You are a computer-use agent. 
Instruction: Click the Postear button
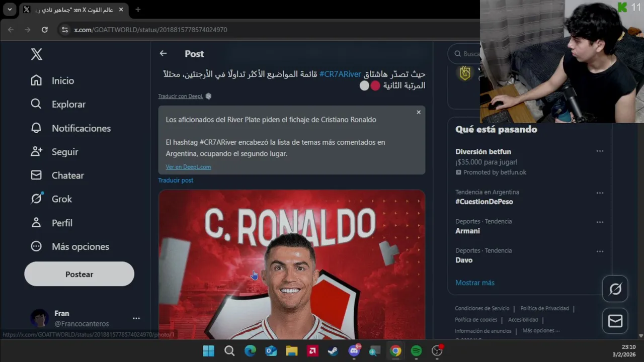[x=79, y=274]
